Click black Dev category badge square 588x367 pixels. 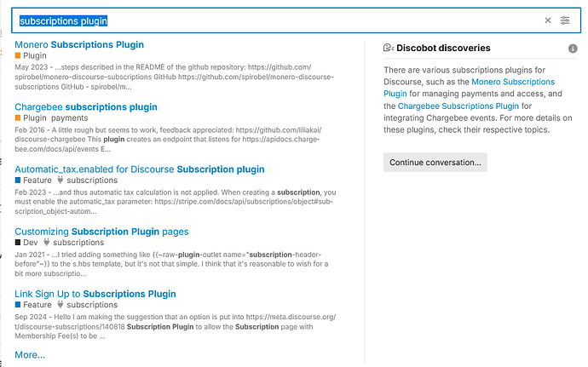point(18,242)
